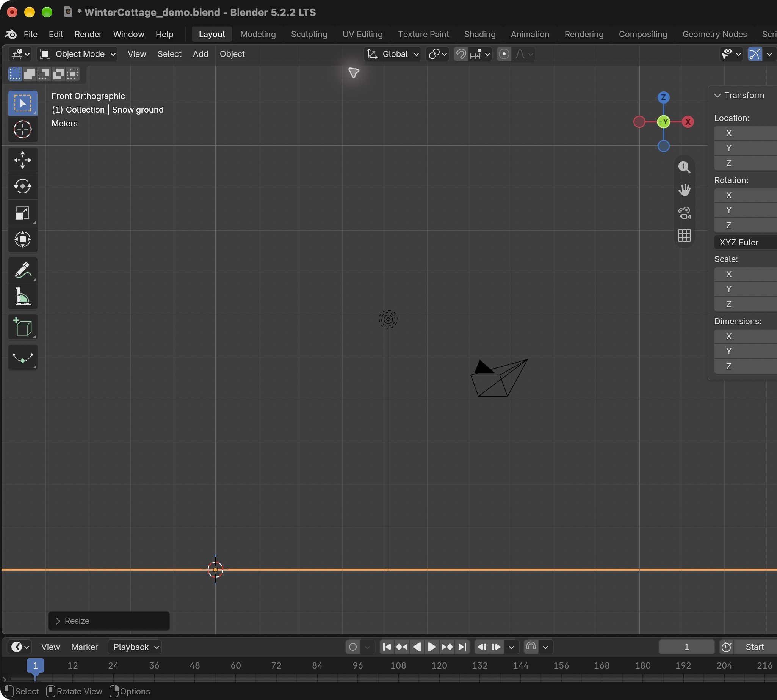
Task: Switch to the Shading workspace tab
Action: (x=480, y=34)
